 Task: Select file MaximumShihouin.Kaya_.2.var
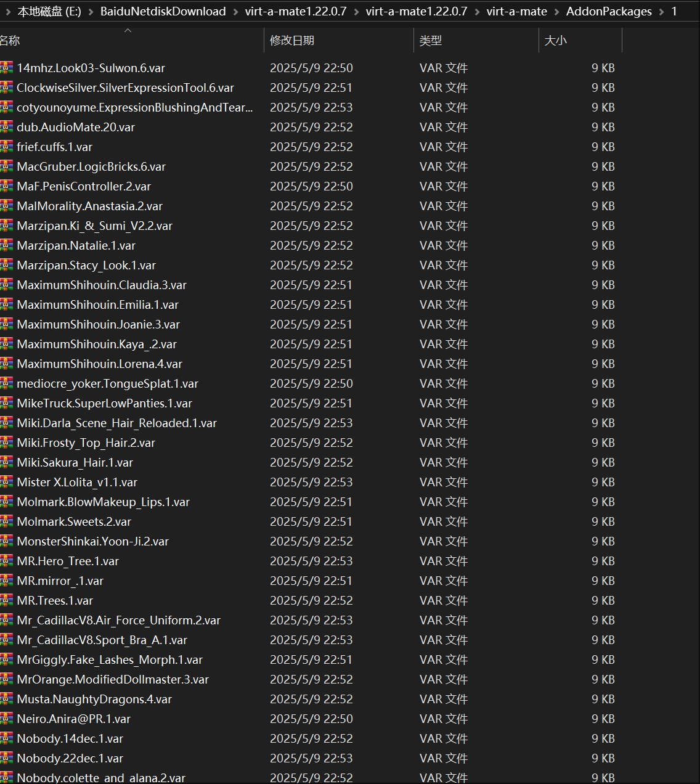coord(97,344)
